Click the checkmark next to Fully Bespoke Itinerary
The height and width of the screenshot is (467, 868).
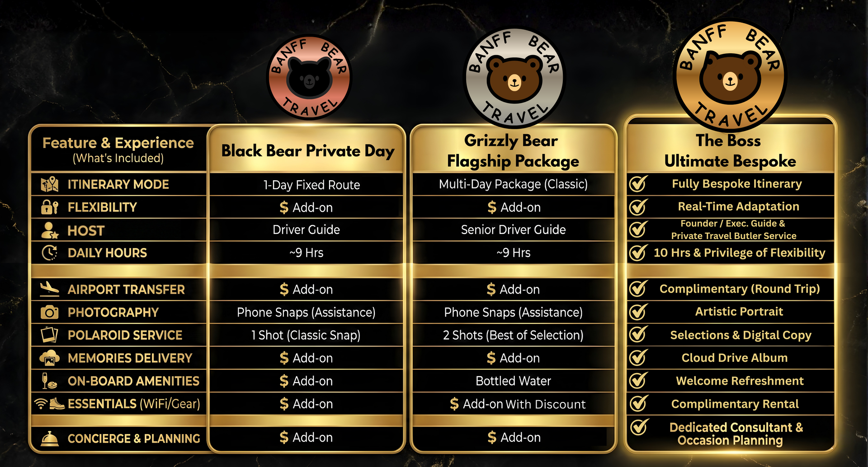tap(638, 184)
